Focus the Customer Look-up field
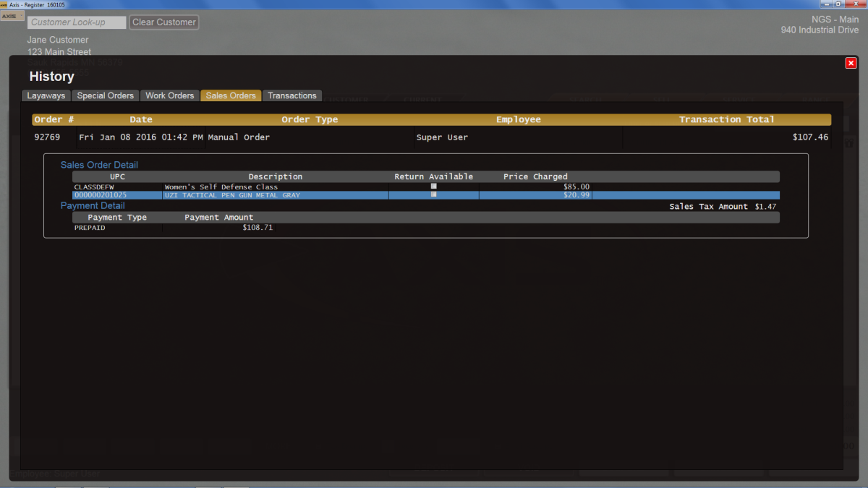This screenshot has width=868, height=488. tap(77, 22)
